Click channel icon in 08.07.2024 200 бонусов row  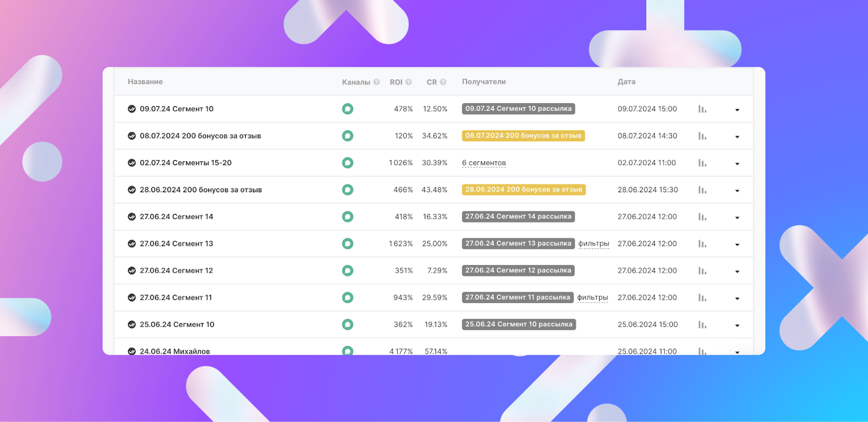tap(348, 136)
